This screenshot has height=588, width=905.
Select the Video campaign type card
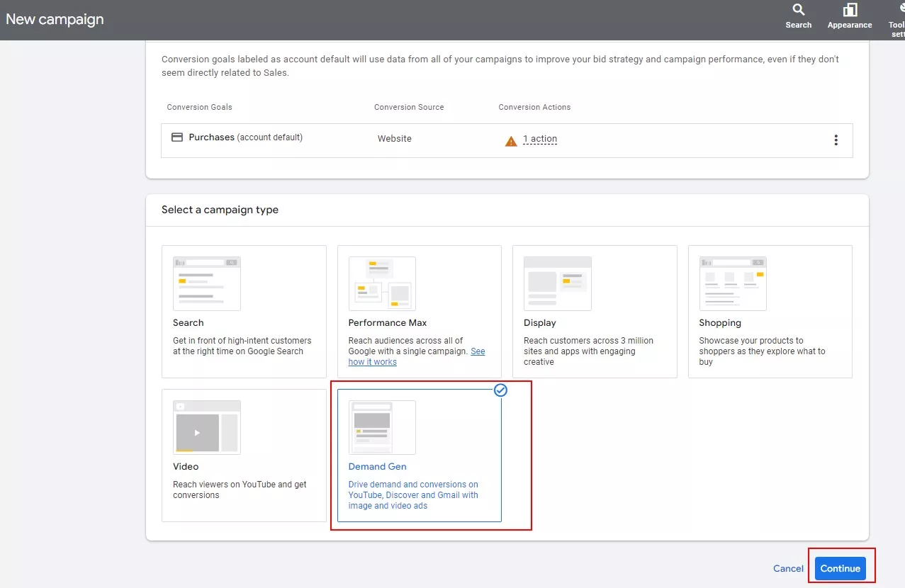point(244,456)
